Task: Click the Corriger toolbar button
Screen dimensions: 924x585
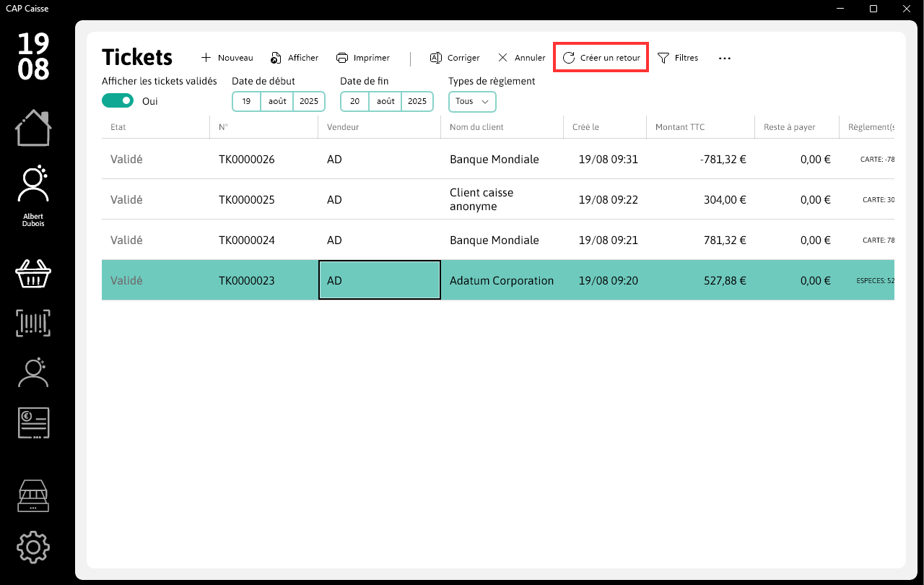Action: point(455,58)
